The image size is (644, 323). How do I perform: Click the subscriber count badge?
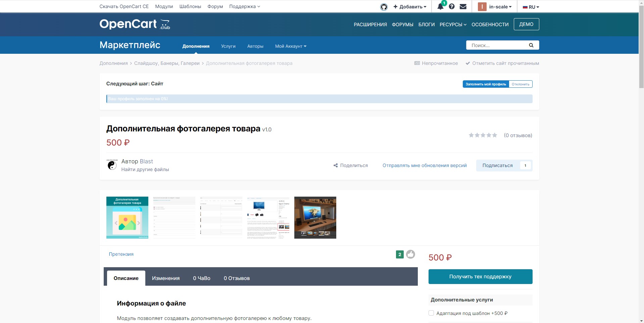coord(525,165)
